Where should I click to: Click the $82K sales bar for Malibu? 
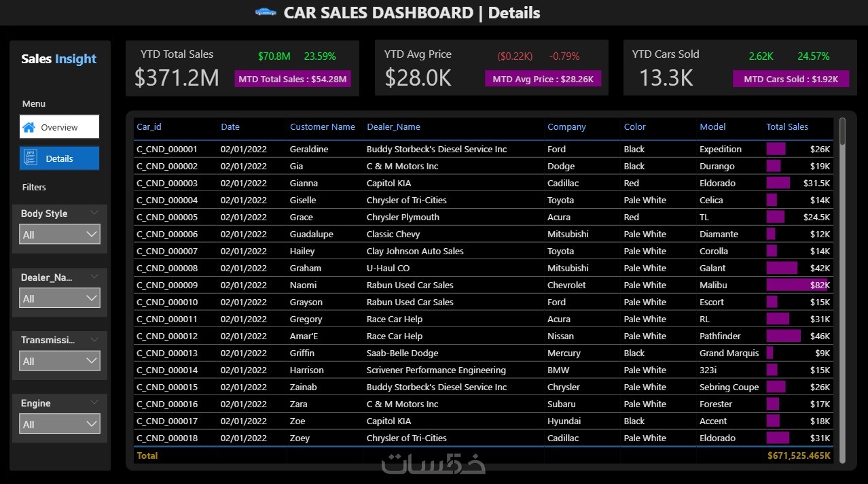pyautogui.click(x=798, y=285)
